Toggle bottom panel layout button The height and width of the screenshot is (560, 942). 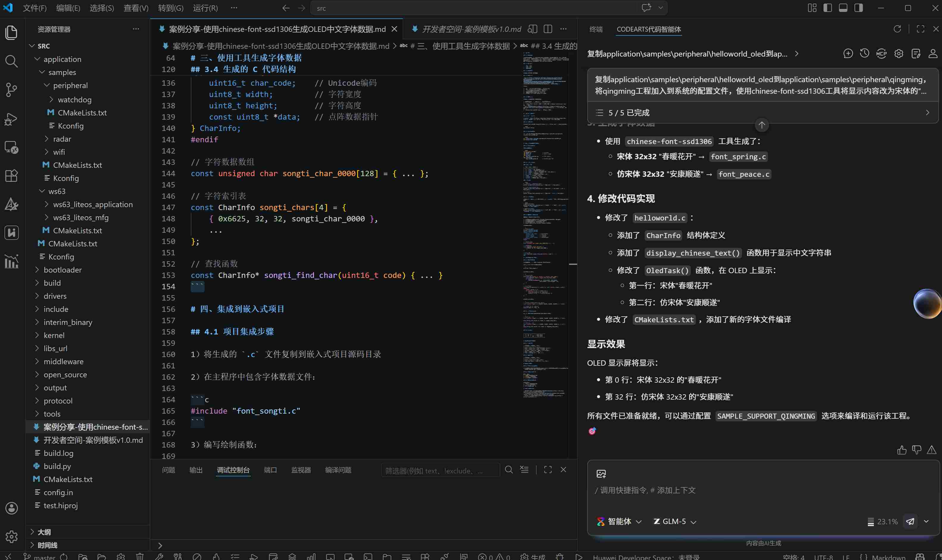pyautogui.click(x=843, y=8)
